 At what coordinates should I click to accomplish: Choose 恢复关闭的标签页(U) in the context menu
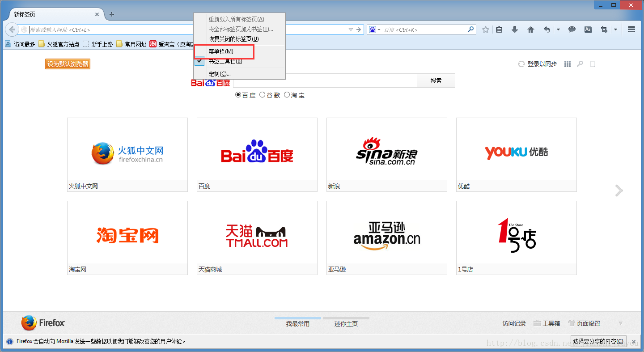239,39
